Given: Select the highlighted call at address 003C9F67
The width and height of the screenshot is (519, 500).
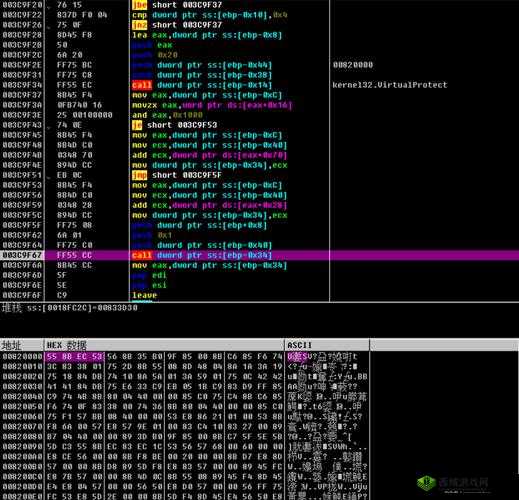Looking at the screenshot, I should coord(202,255).
